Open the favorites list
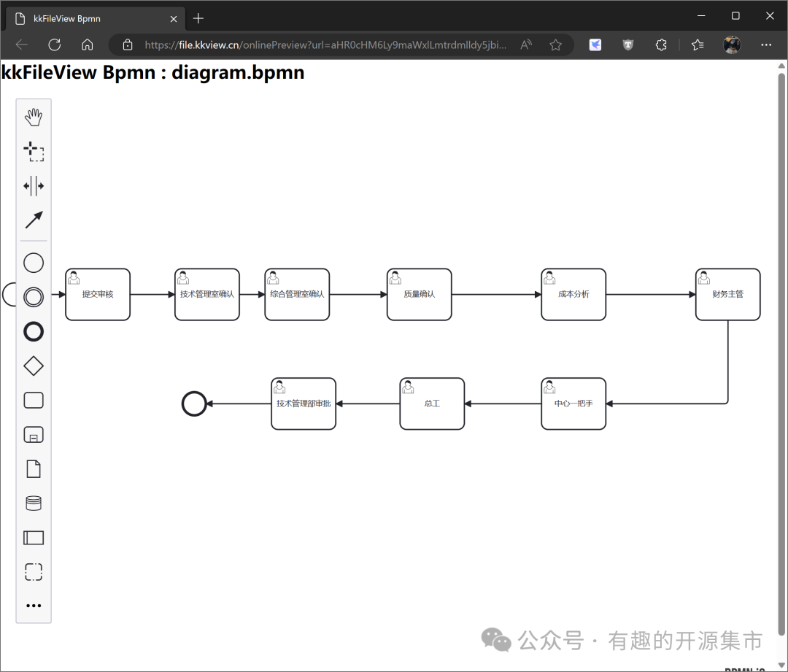Screen dimensions: 788x672 [x=698, y=45]
